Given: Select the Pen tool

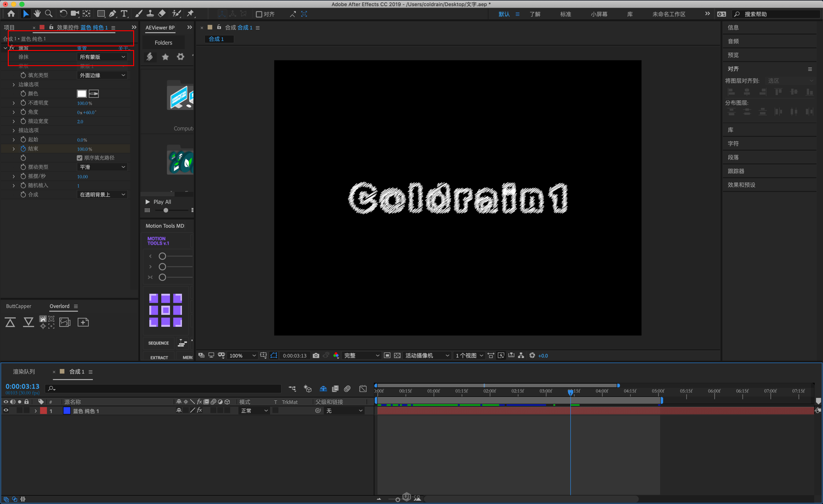Looking at the screenshot, I should tap(113, 14).
